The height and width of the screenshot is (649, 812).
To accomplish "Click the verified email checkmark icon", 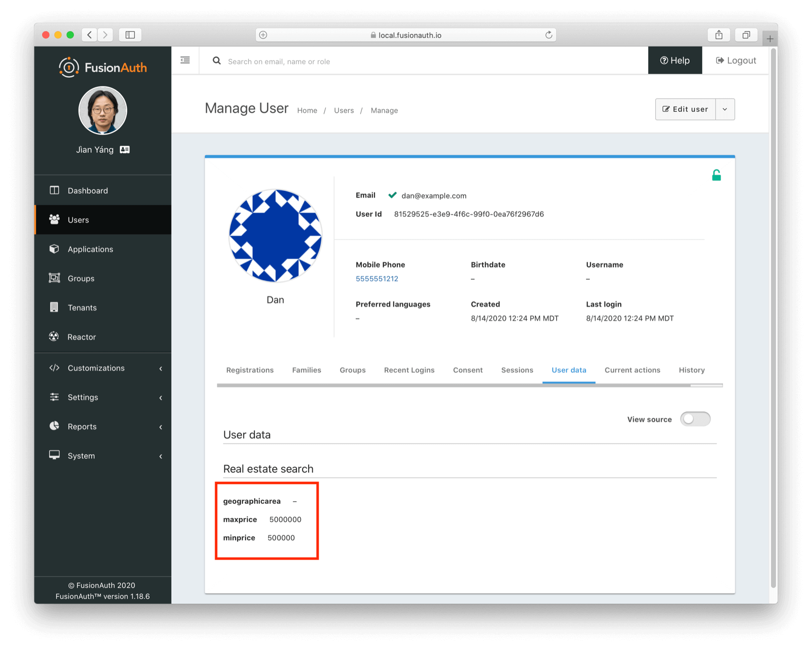I will tap(392, 195).
